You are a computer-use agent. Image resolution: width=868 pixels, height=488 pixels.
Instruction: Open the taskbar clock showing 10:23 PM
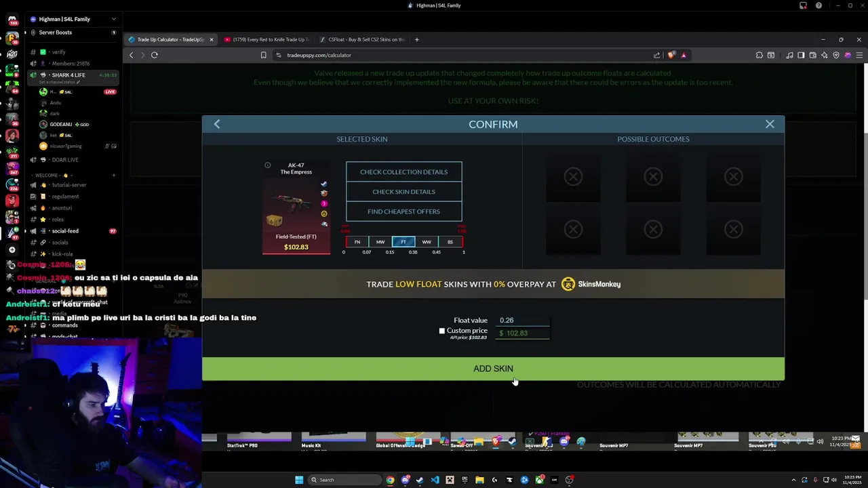(852, 480)
